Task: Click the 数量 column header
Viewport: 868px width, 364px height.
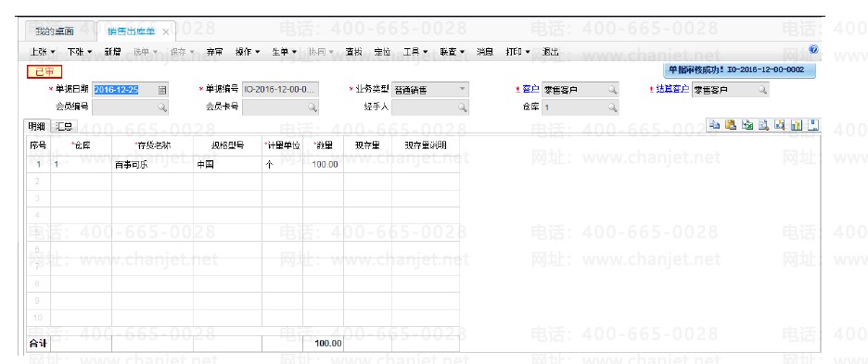Action: 324,144
